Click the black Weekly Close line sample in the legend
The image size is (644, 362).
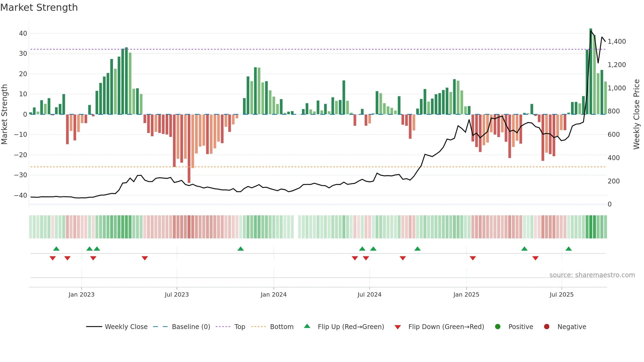pos(94,327)
